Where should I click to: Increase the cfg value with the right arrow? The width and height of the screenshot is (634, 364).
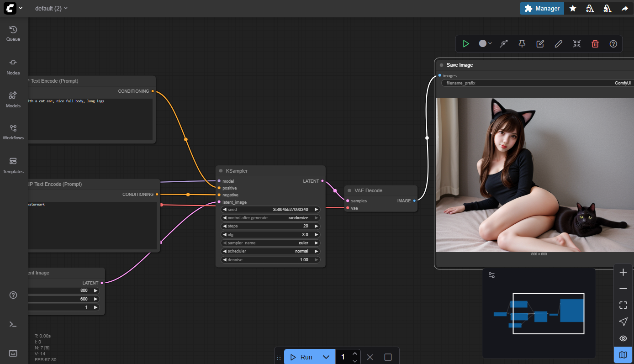(316, 235)
